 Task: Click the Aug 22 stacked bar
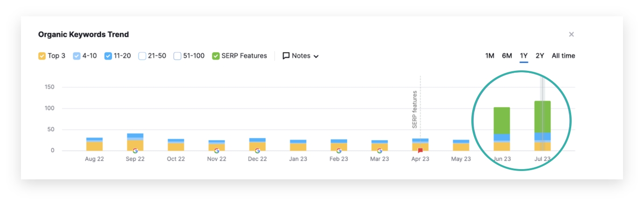tap(94, 144)
